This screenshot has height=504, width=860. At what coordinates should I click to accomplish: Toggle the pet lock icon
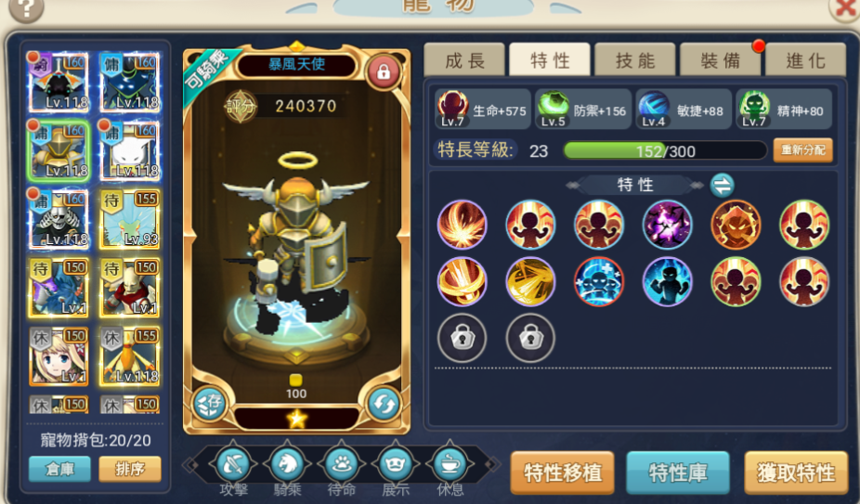383,71
